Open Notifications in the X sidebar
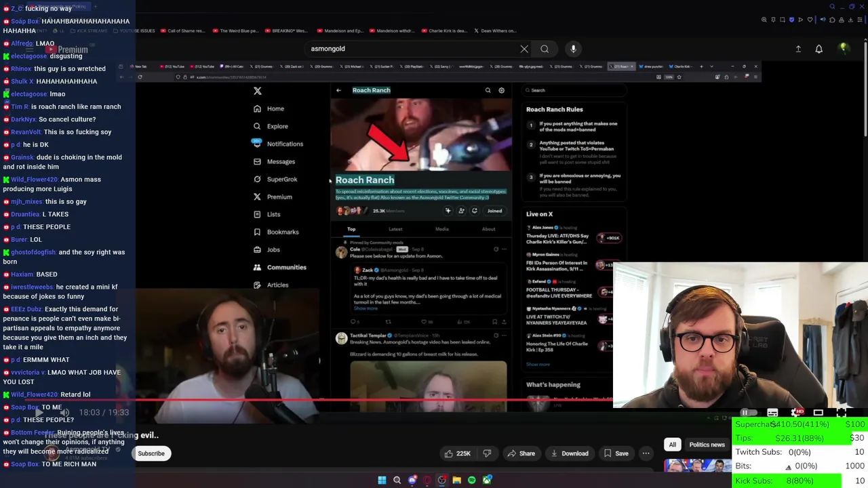Image resolution: width=868 pixels, height=488 pixels. click(277, 144)
